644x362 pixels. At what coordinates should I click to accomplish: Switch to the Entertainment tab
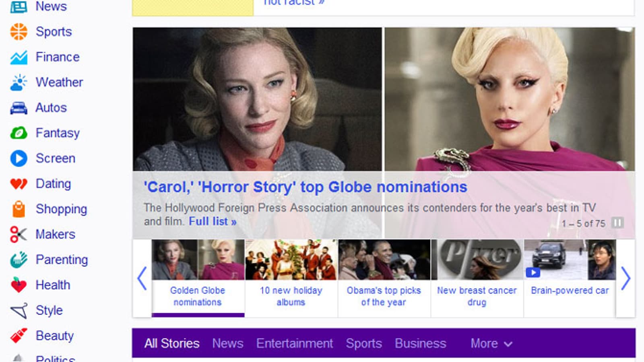(295, 343)
